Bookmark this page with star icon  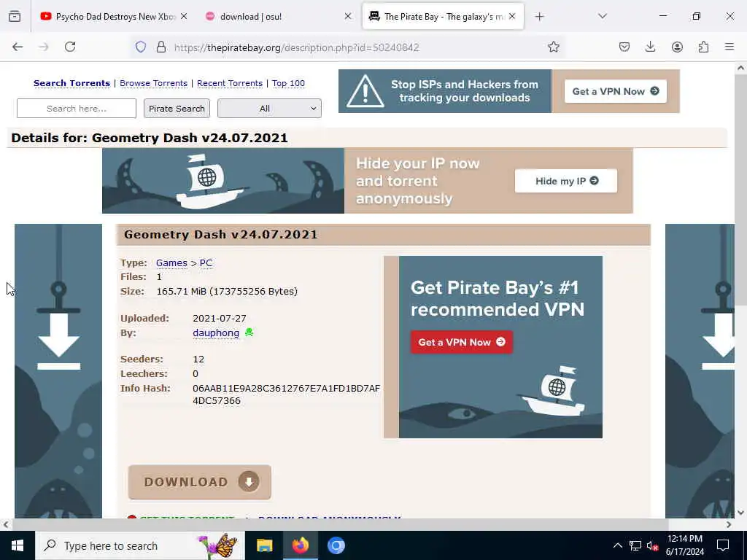[553, 47]
